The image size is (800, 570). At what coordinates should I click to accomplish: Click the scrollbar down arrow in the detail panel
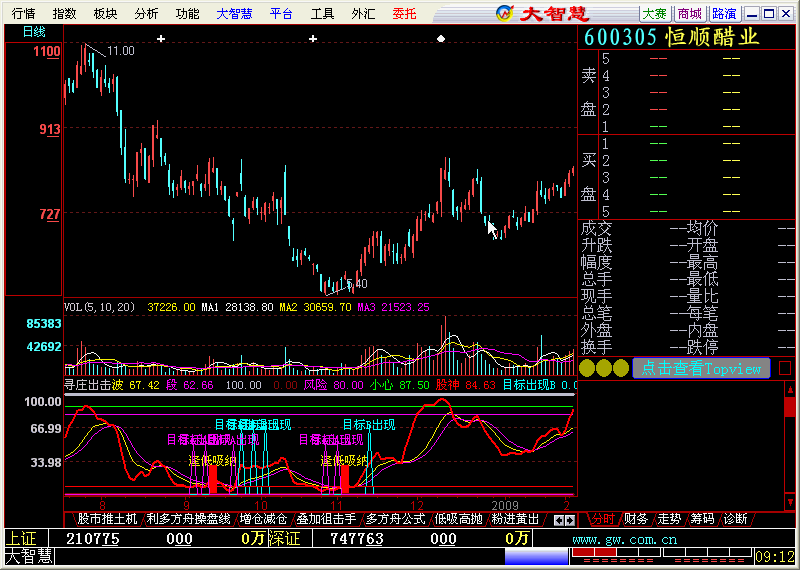point(790,502)
